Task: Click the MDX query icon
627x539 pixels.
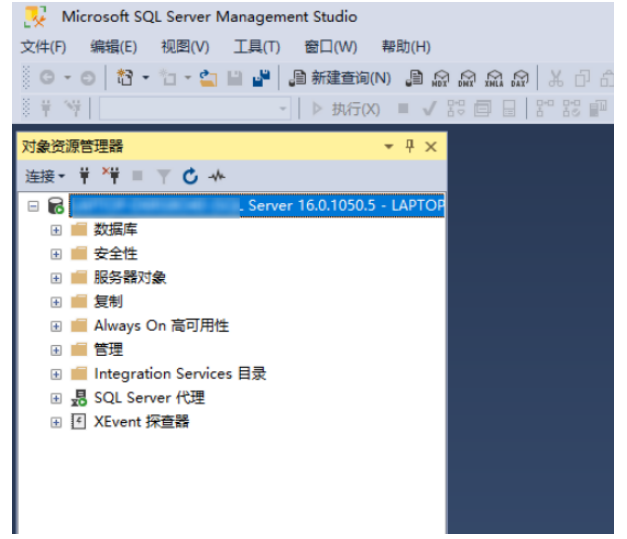Action: coord(440,78)
